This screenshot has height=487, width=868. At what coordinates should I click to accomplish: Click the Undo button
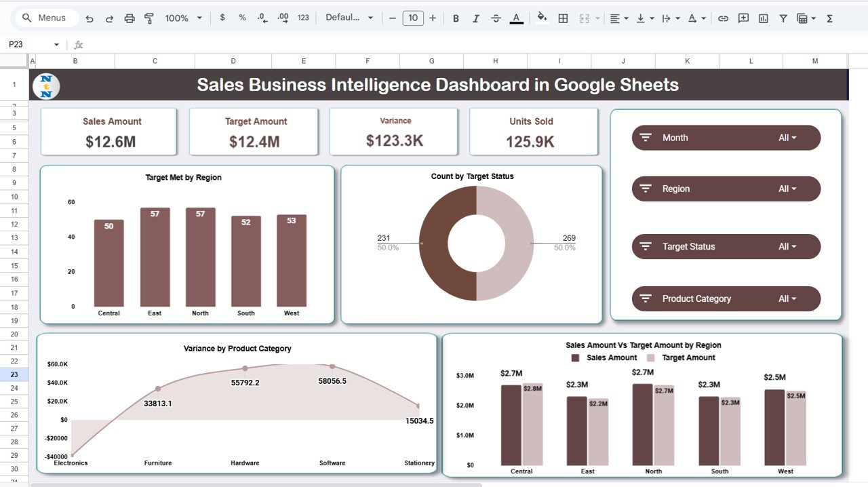pyautogui.click(x=90, y=18)
